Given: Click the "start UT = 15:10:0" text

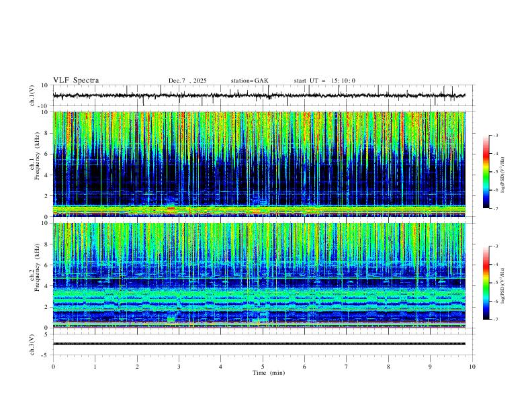Looking at the screenshot, I should 324,81.
